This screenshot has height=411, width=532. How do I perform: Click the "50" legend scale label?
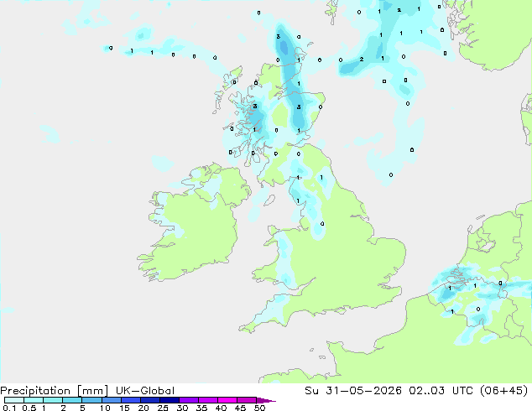259,408
